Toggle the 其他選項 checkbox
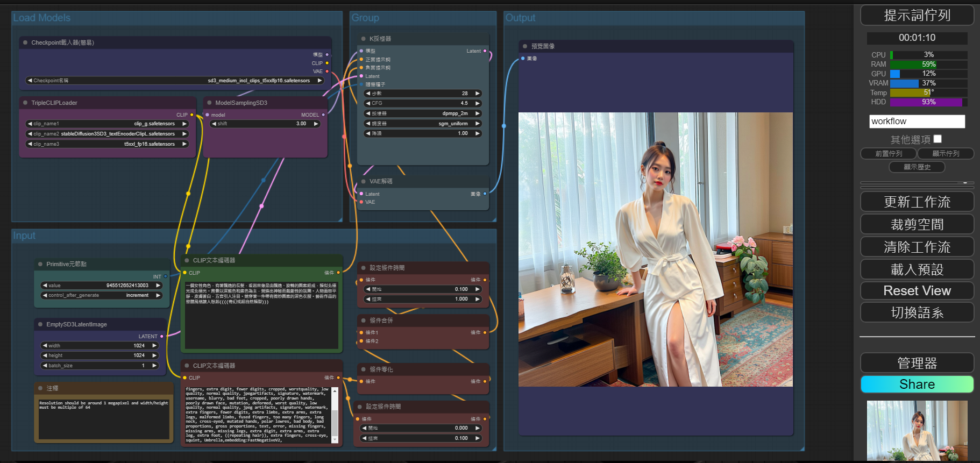The image size is (980, 463). (938, 139)
